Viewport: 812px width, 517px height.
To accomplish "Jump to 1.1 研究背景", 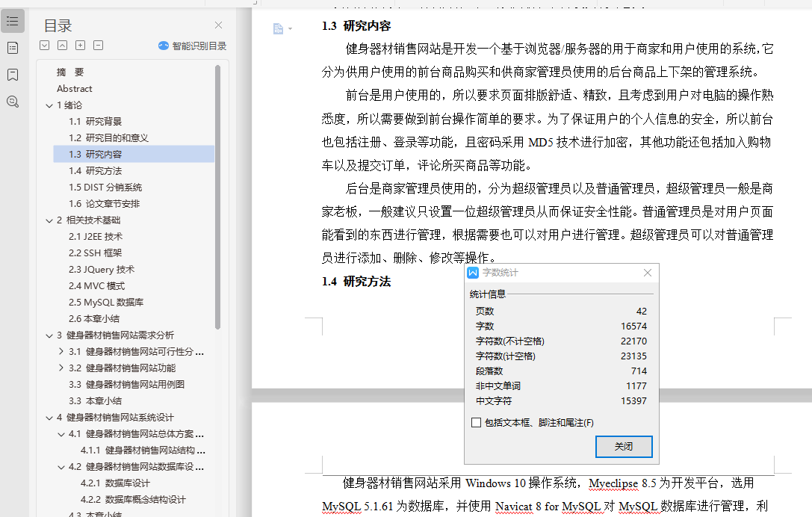I will tap(96, 121).
